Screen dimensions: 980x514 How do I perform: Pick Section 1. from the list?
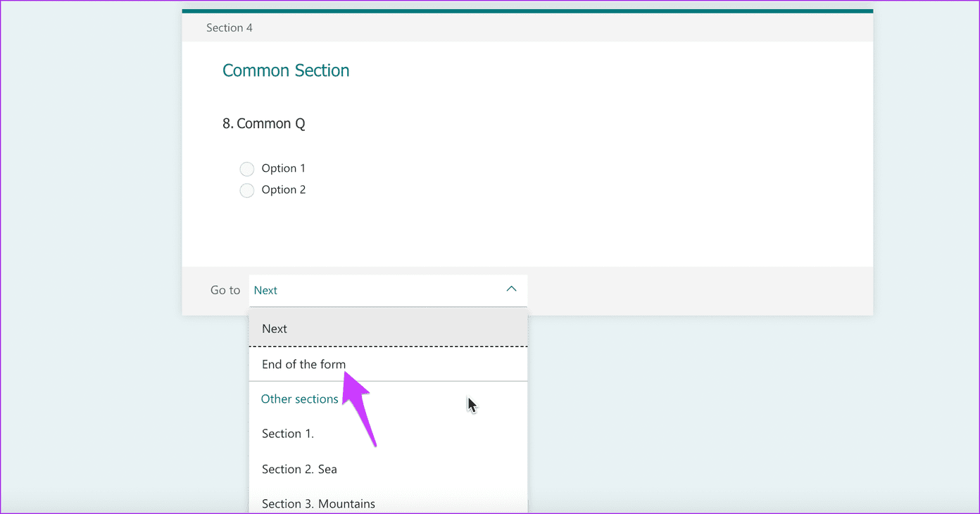click(x=388, y=434)
